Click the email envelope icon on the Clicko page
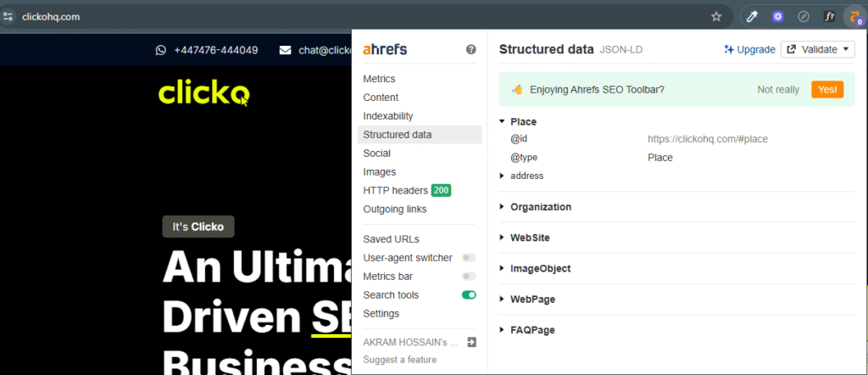Screen dimensions: 868x375 pos(285,50)
